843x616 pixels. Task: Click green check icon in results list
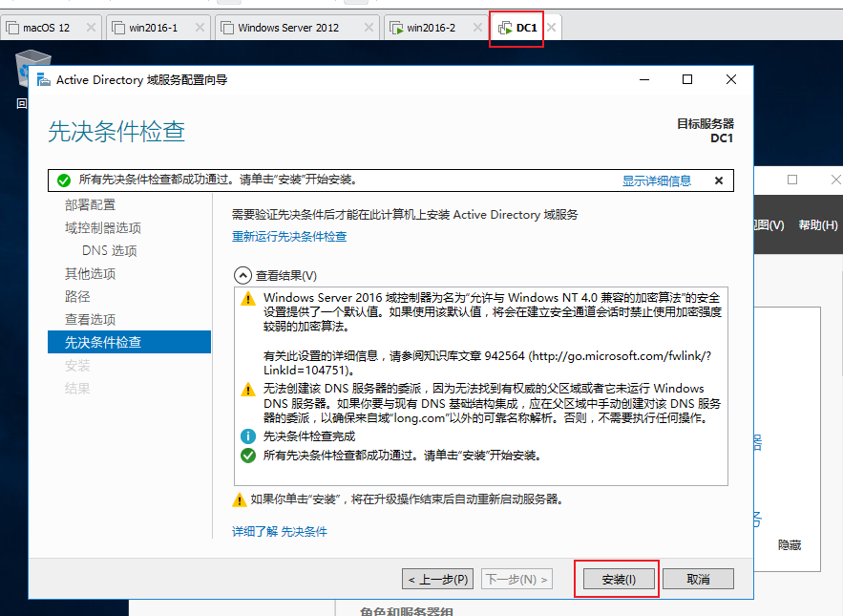248,456
